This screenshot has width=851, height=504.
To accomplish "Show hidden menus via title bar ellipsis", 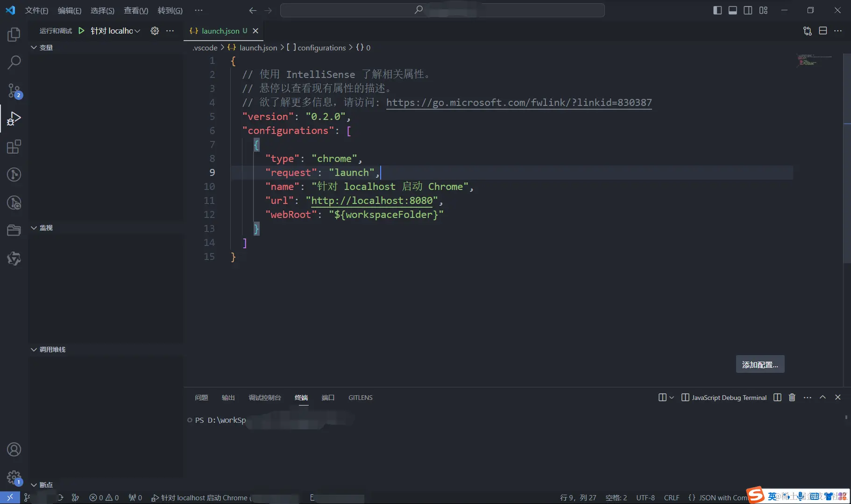I will (x=199, y=10).
